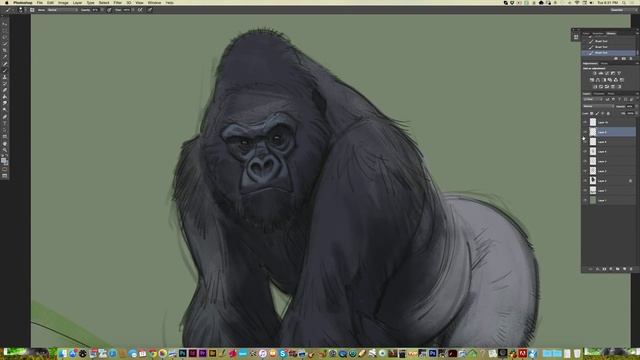Screen dimensions: 640x360
Task: Select the Rectangular Marquee tool
Action: click(x=5, y=30)
